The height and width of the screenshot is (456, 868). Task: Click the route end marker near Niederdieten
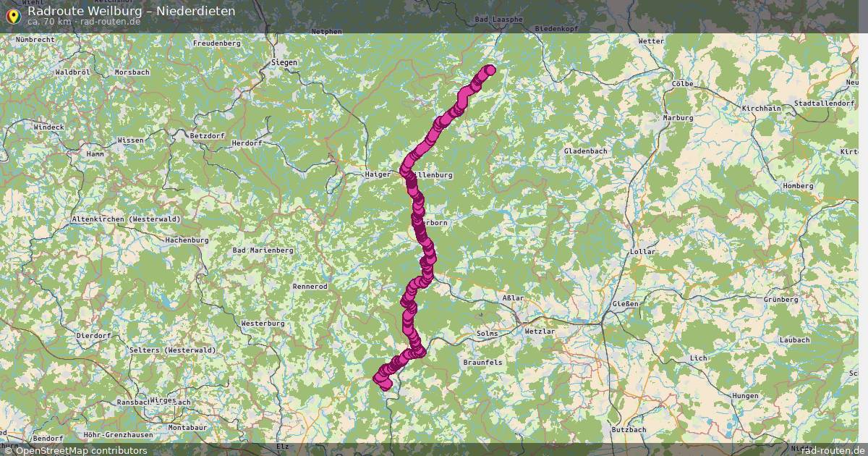tap(490, 70)
